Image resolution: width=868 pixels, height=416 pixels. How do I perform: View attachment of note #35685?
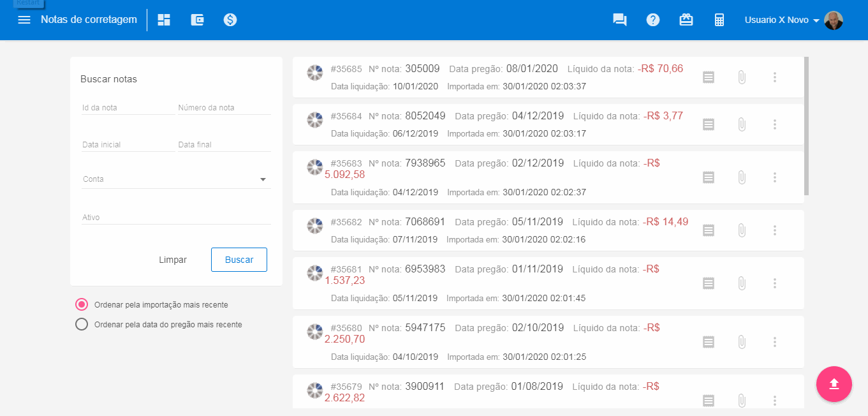pos(741,77)
